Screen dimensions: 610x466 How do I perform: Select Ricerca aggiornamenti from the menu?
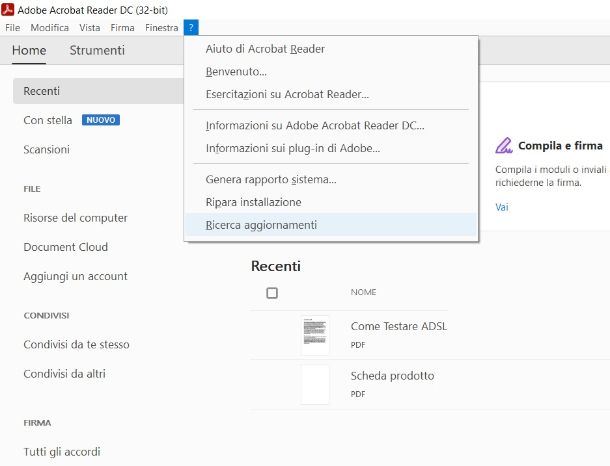[x=261, y=225]
